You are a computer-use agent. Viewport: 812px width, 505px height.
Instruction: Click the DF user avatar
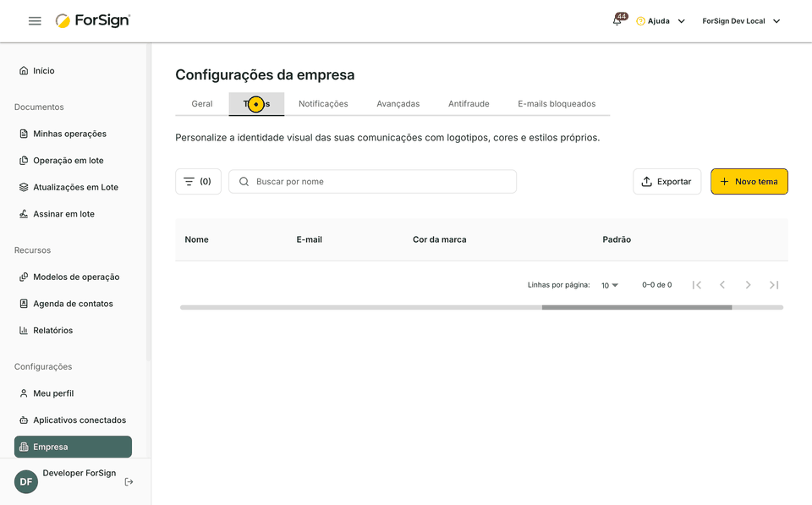26,482
